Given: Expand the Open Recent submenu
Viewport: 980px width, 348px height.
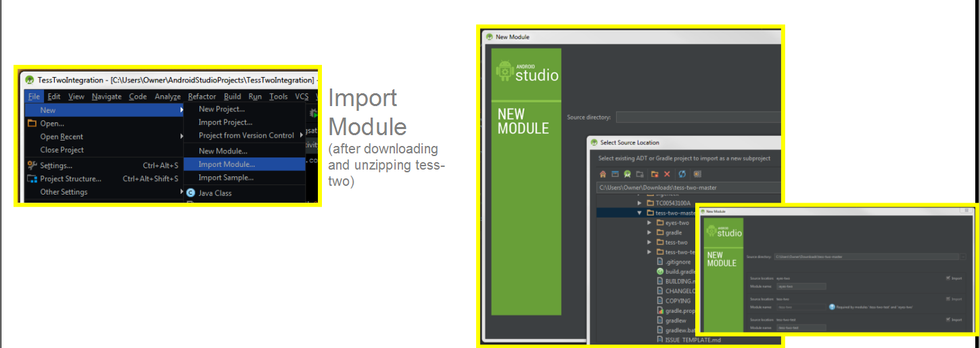Looking at the screenshot, I should point(104,136).
